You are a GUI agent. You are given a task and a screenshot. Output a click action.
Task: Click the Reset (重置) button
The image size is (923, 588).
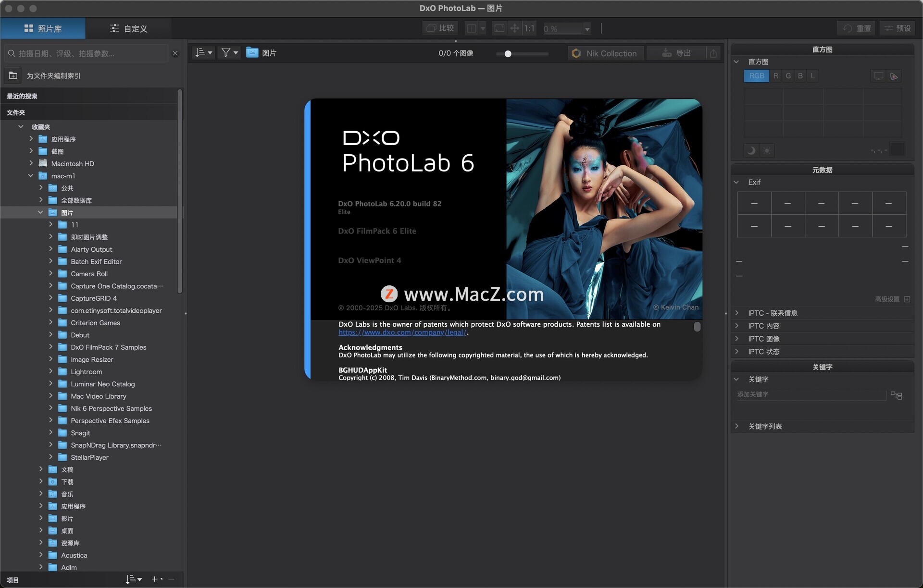pyautogui.click(x=857, y=28)
